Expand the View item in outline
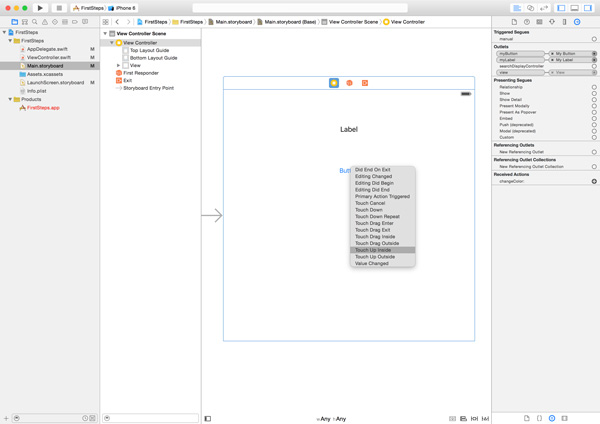The image size is (600, 424). pos(119,65)
